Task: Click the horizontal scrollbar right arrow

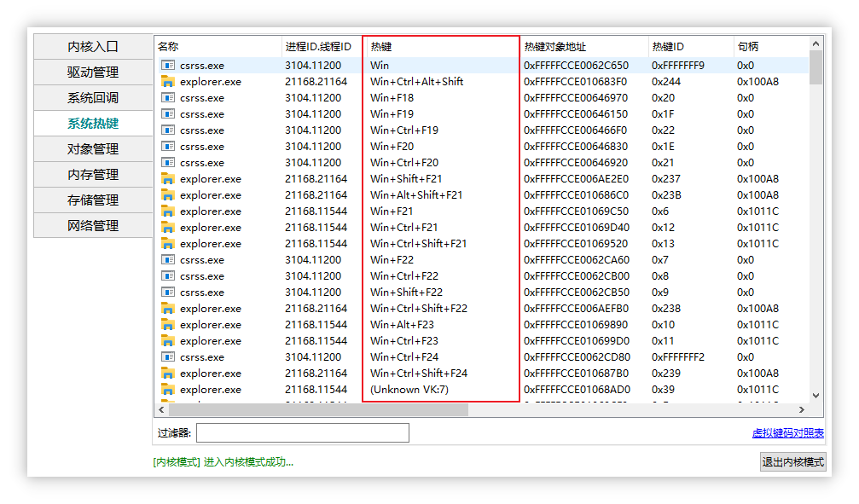Action: pos(802,410)
